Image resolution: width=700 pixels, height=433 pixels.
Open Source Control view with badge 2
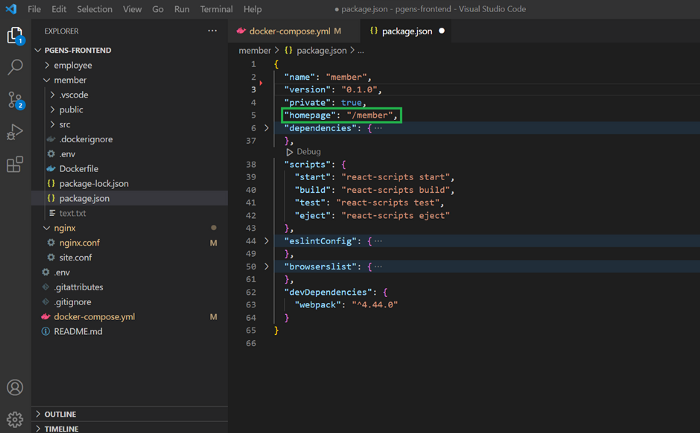[x=16, y=100]
